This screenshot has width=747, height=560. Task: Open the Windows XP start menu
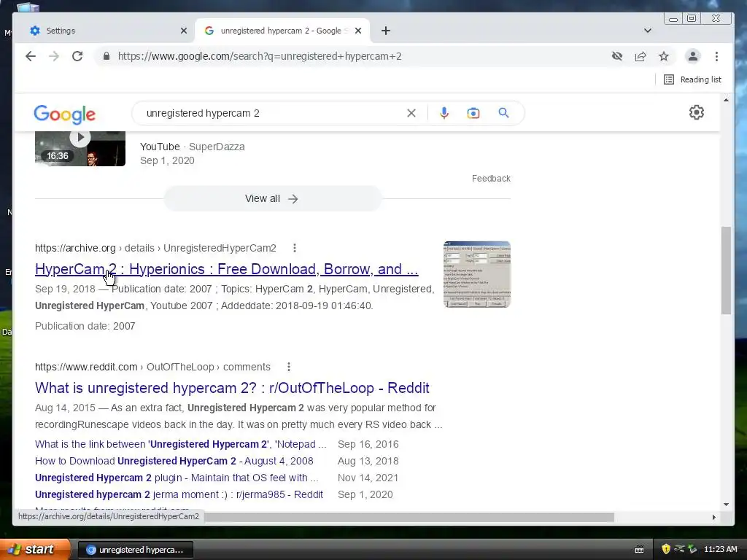pyautogui.click(x=35, y=549)
